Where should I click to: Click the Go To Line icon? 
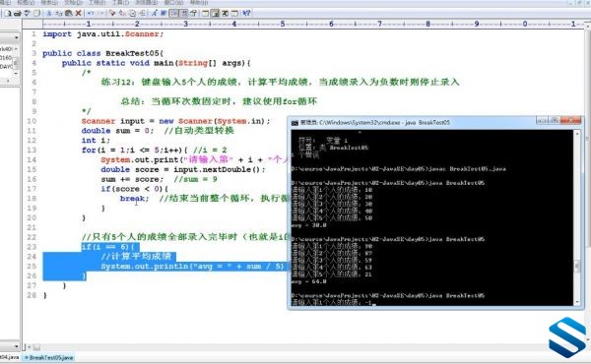click(x=143, y=13)
